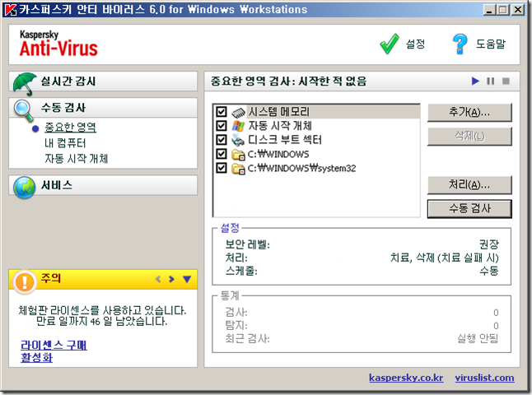This screenshot has height=395, width=532.
Task: Click the disk icon for 디스크 부트 섹터
Action: (238, 140)
